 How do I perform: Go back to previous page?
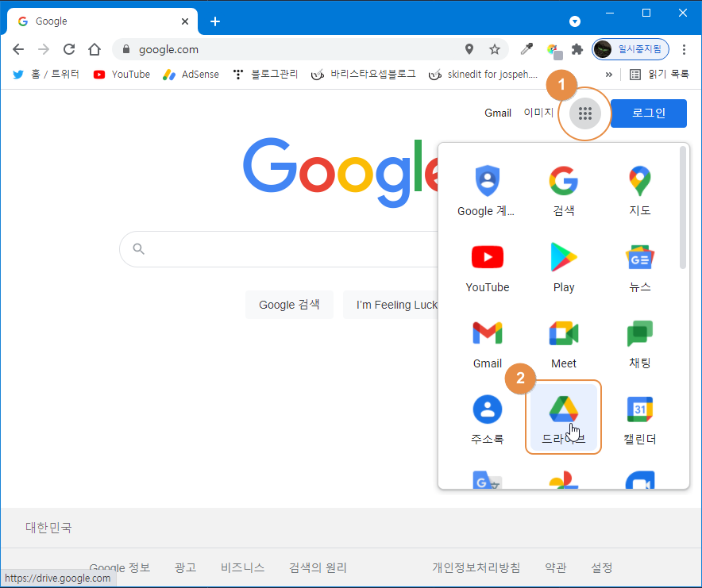(18, 49)
